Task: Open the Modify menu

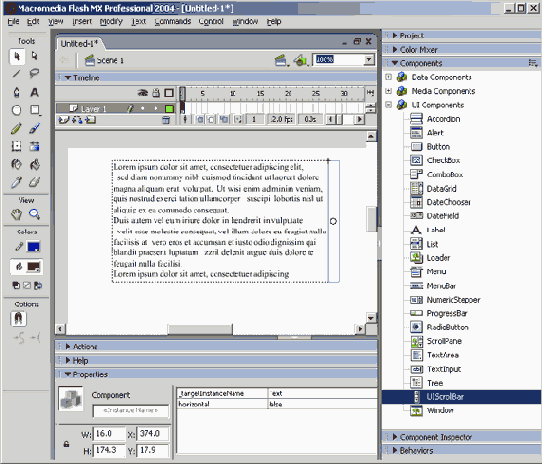Action: [x=111, y=21]
